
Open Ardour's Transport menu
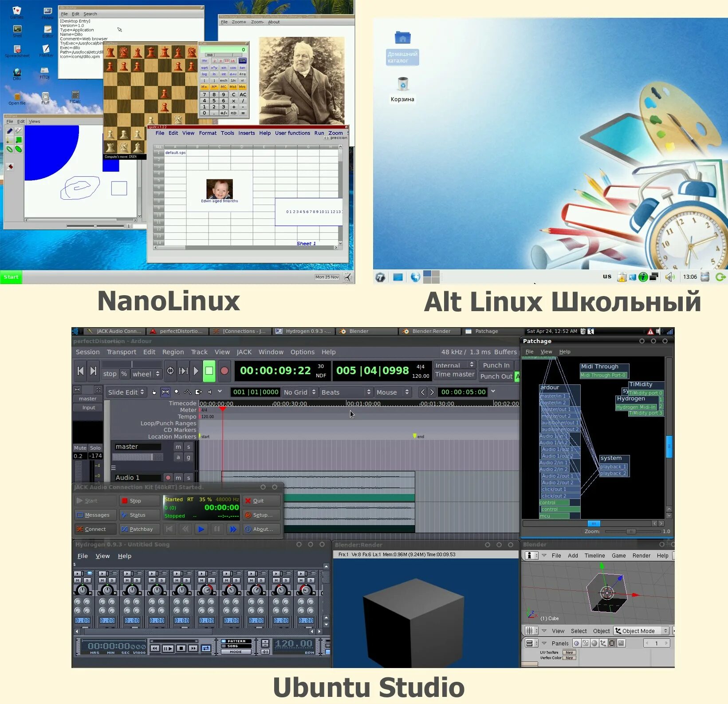tap(122, 352)
